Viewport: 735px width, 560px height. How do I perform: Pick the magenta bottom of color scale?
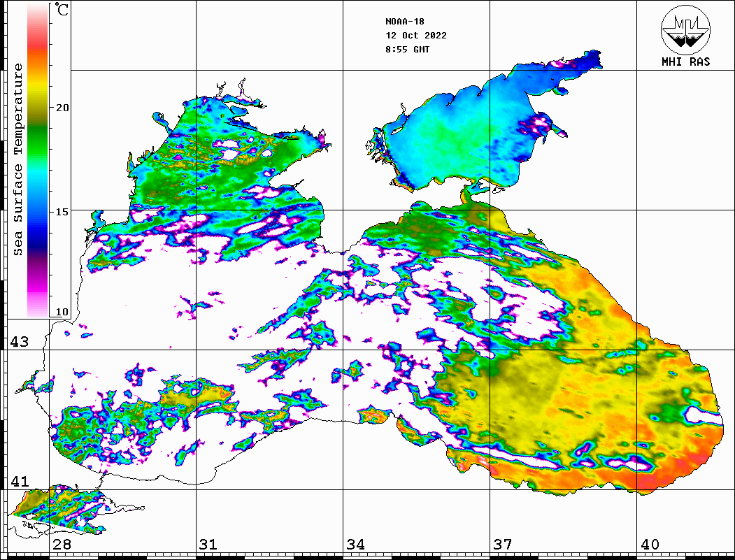coord(38,284)
